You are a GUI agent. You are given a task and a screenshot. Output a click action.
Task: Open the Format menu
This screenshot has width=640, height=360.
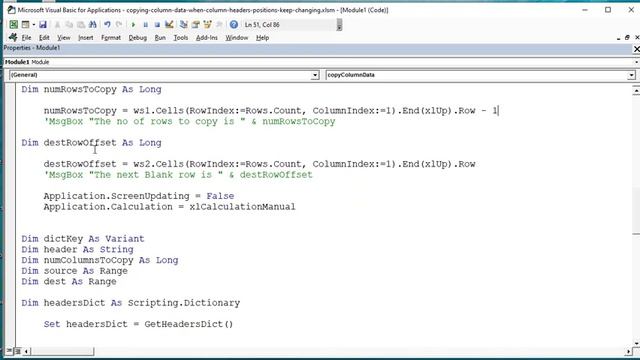pyautogui.click(x=111, y=38)
